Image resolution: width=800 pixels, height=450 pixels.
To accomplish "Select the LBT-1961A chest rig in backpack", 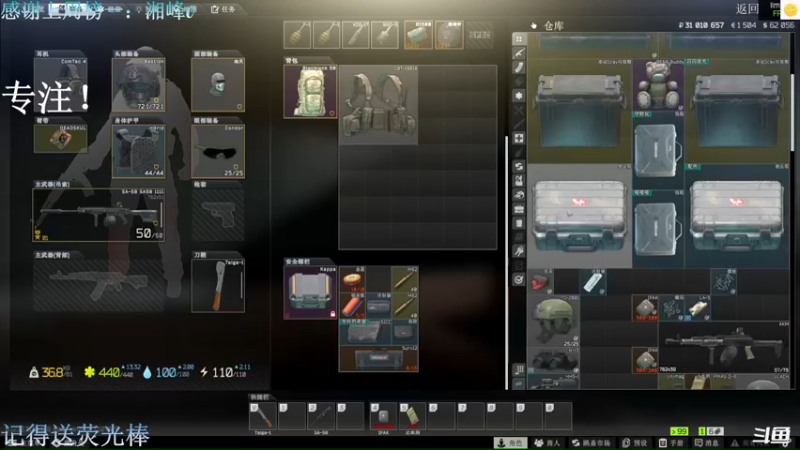I will pos(379,105).
